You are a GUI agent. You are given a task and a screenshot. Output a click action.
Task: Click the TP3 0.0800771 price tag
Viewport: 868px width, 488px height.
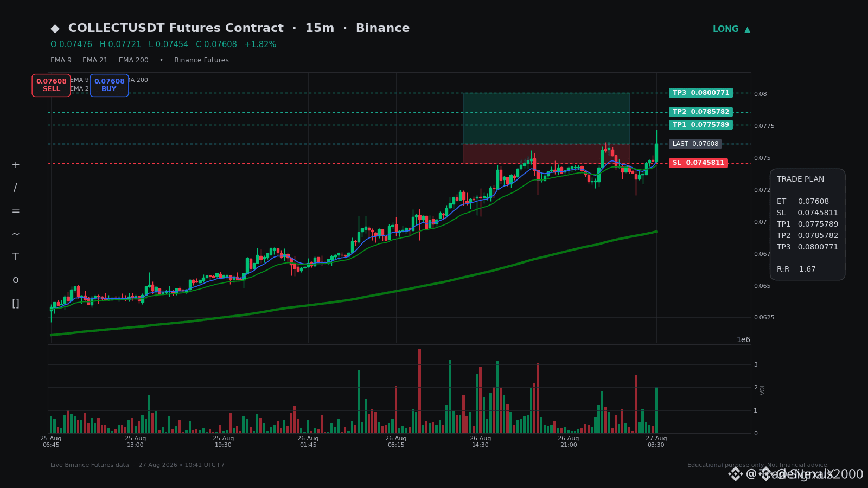click(701, 93)
